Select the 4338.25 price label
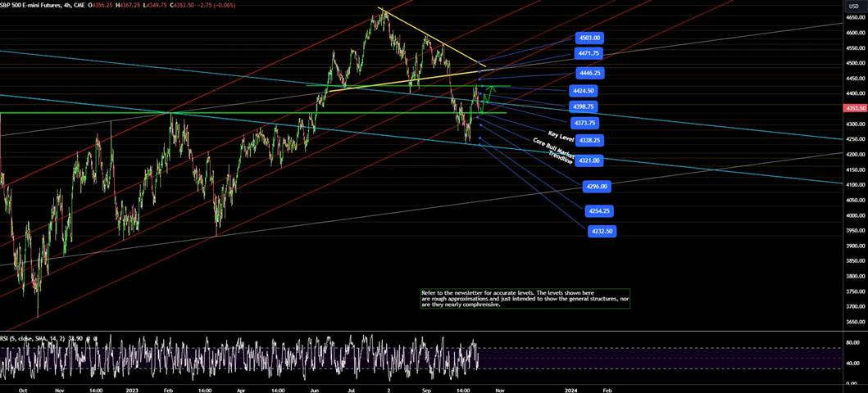Image resolution: width=868 pixels, height=393 pixels. [x=589, y=140]
